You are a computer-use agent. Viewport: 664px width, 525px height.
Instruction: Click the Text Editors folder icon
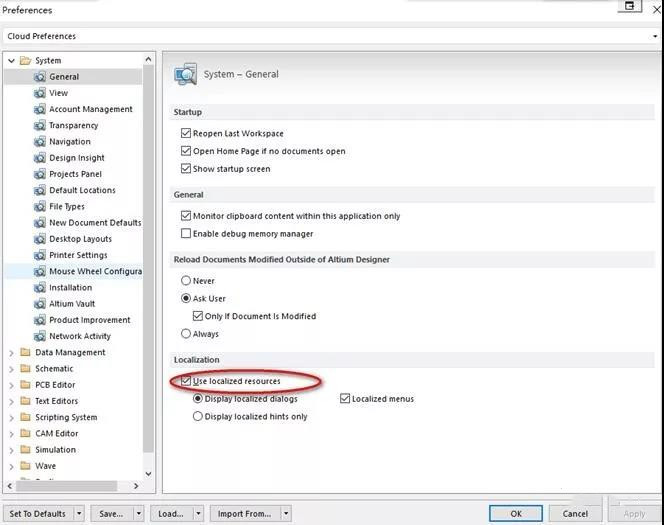pyautogui.click(x=25, y=401)
